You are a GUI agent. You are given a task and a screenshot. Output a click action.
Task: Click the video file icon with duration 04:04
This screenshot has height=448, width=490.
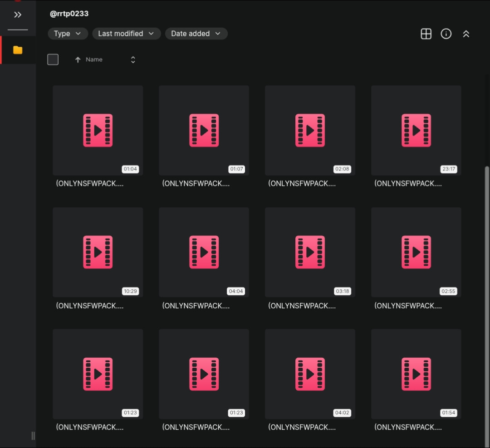(x=204, y=252)
